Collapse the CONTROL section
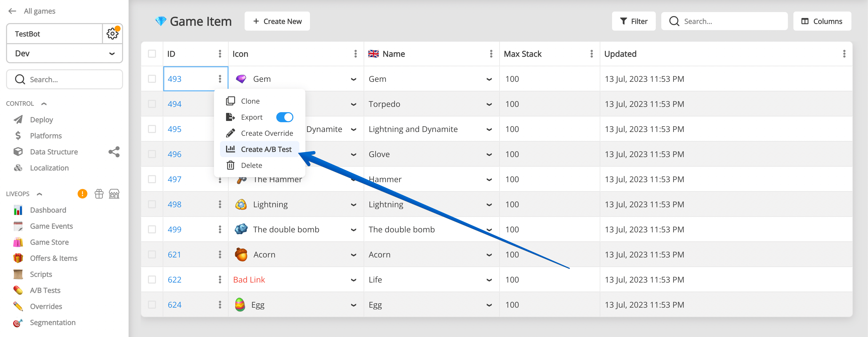 coord(44,104)
